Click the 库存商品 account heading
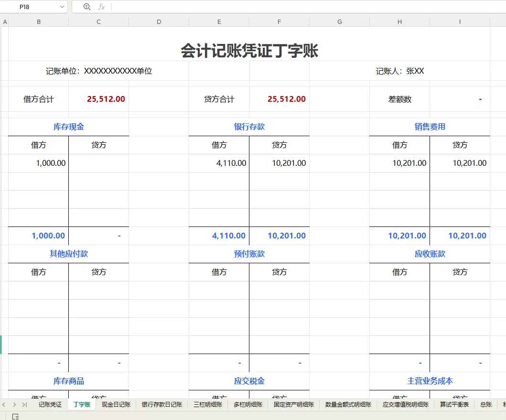Image resolution: width=506 pixels, height=420 pixels. coord(68,381)
